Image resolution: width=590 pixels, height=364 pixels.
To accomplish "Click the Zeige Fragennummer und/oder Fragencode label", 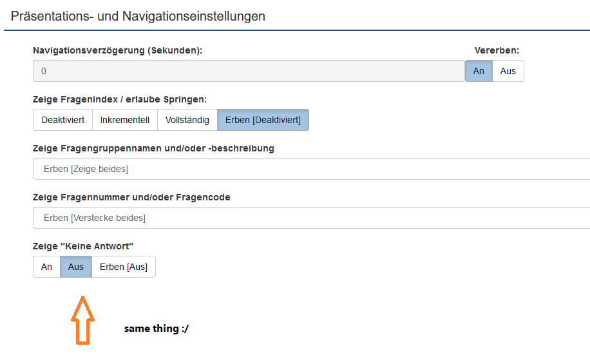I will [x=131, y=197].
